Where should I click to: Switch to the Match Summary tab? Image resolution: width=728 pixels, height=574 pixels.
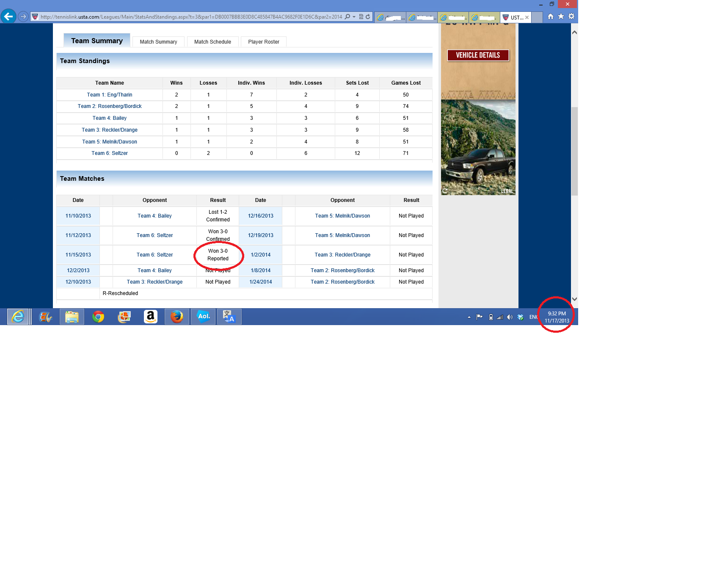coord(158,42)
